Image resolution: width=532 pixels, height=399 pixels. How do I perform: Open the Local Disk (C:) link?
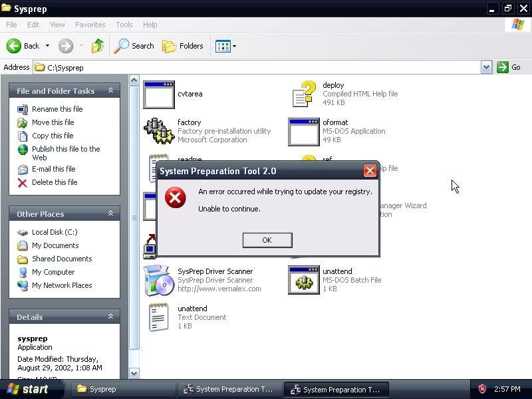tap(55, 232)
